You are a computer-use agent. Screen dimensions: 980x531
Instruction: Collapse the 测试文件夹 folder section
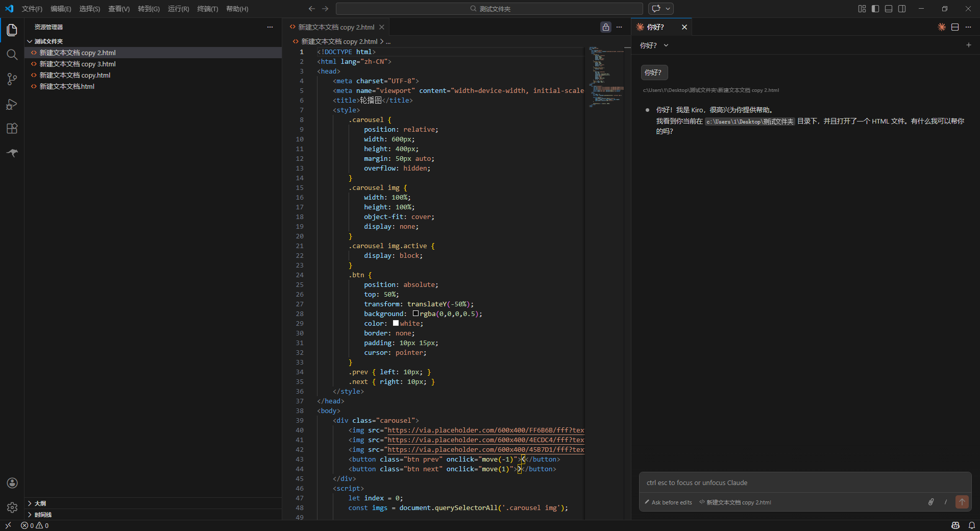point(153,41)
